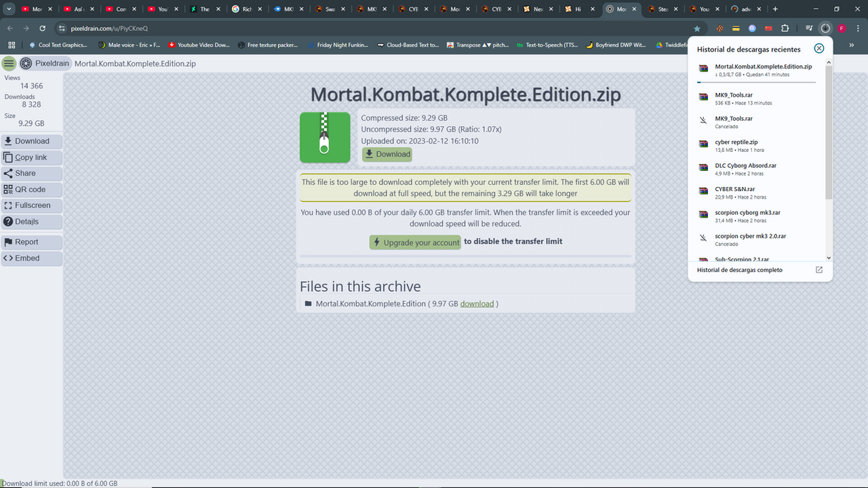868x488 pixels.
Task: Open a new browser tab
Action: 776,9
